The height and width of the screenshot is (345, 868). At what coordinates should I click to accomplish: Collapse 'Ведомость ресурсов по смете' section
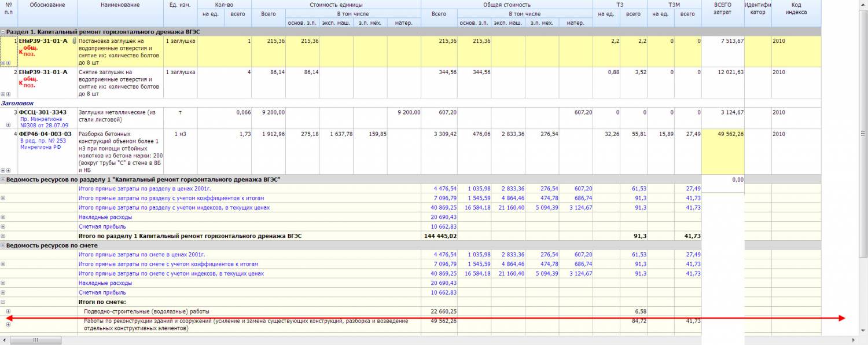tap(3, 245)
